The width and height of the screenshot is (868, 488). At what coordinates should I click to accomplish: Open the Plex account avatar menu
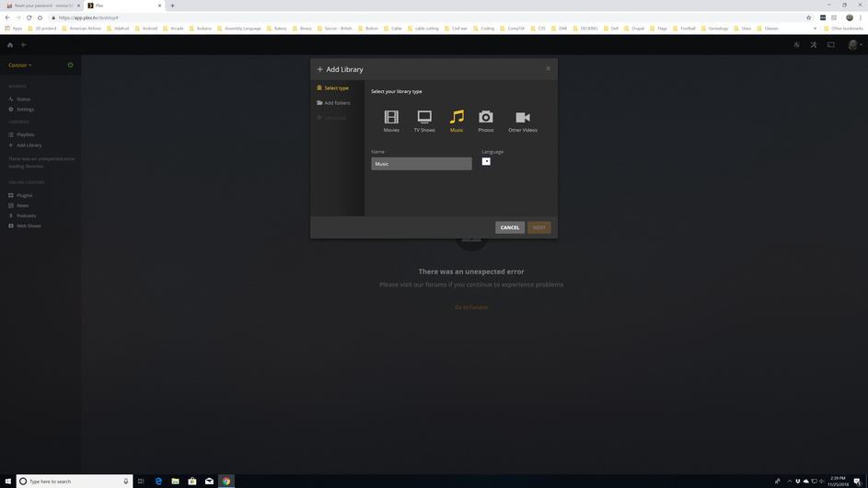point(855,45)
